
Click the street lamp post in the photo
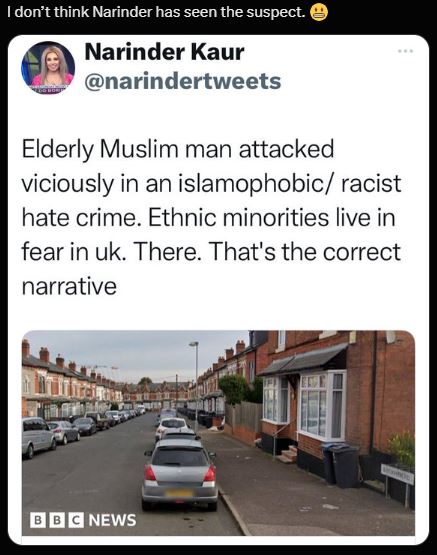click(x=195, y=386)
